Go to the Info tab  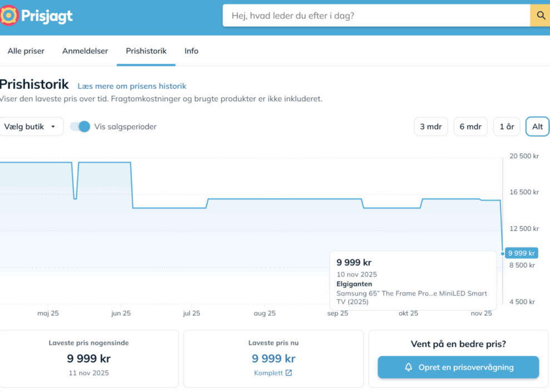pyautogui.click(x=191, y=51)
